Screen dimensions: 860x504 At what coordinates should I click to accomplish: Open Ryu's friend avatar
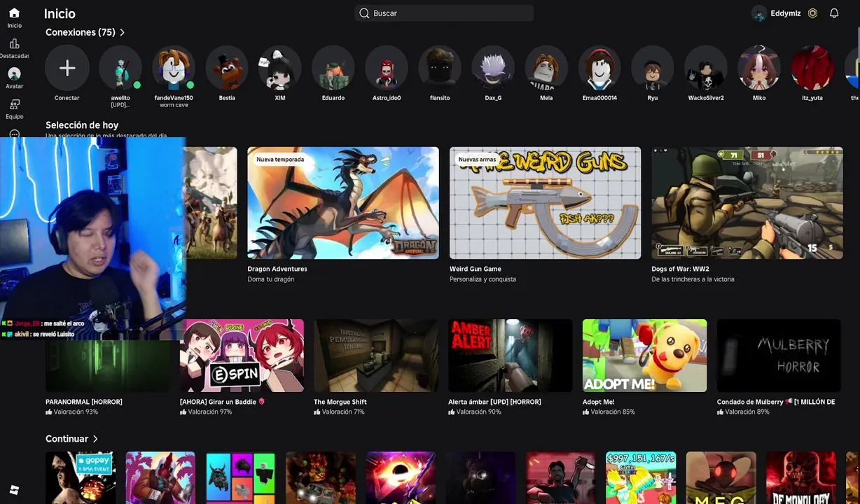point(653,68)
